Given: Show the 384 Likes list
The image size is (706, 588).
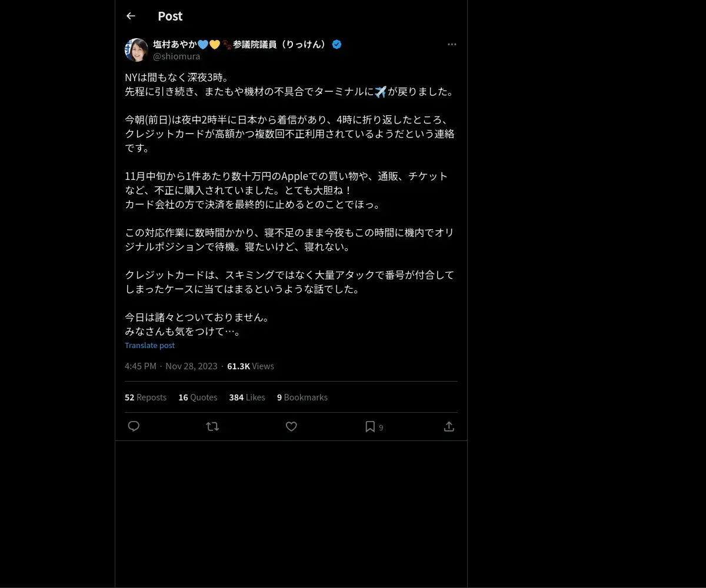Looking at the screenshot, I should [x=247, y=397].
